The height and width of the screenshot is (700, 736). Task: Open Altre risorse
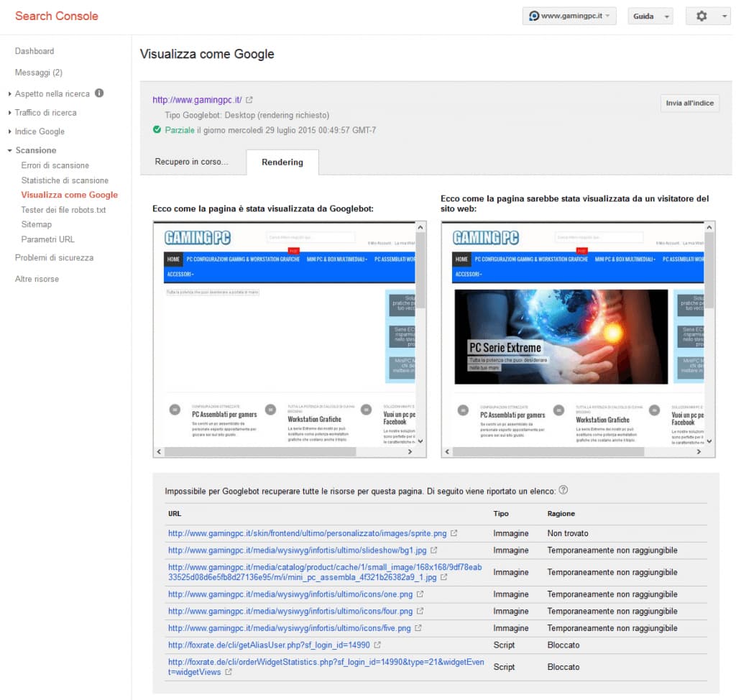(x=37, y=279)
